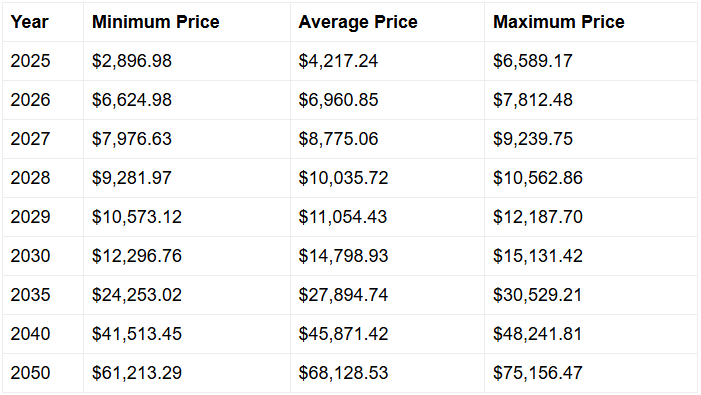Click the $9,239.75 maximum price for 2027
701x395 pixels.
(591, 139)
